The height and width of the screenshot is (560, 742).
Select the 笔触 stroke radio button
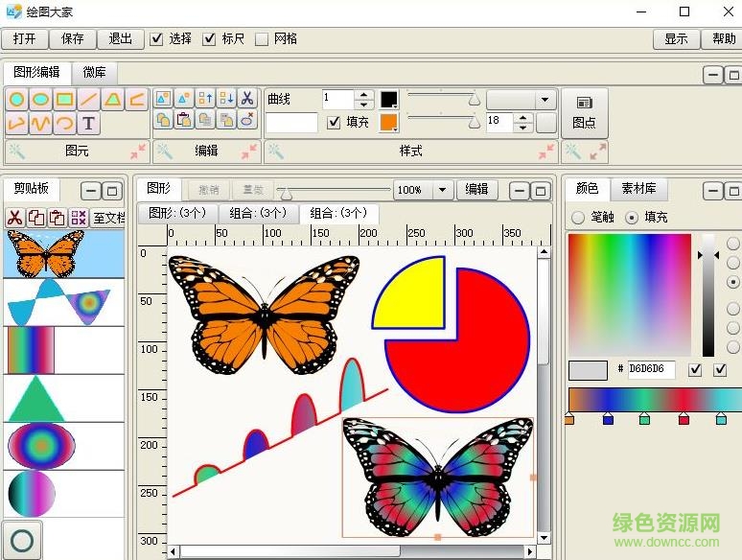tap(578, 218)
